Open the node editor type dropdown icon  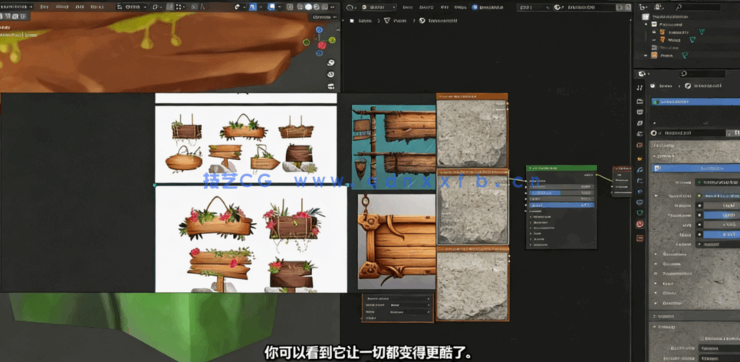351,7
